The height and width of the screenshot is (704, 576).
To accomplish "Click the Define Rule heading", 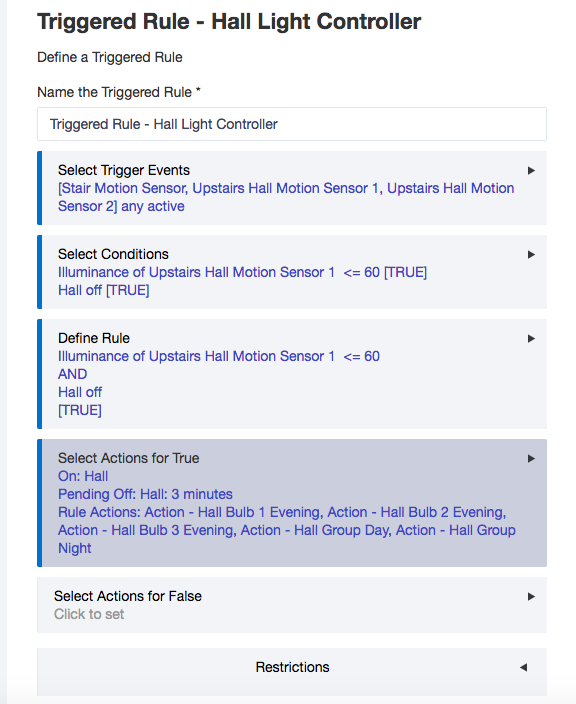I will click(94, 338).
